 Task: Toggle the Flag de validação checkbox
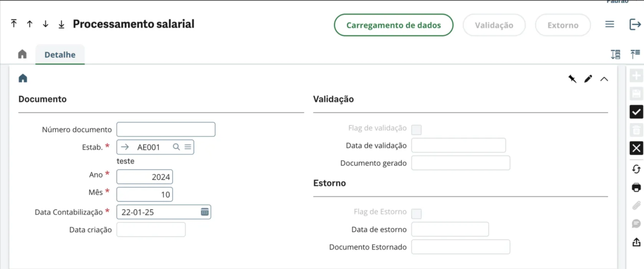tap(416, 130)
